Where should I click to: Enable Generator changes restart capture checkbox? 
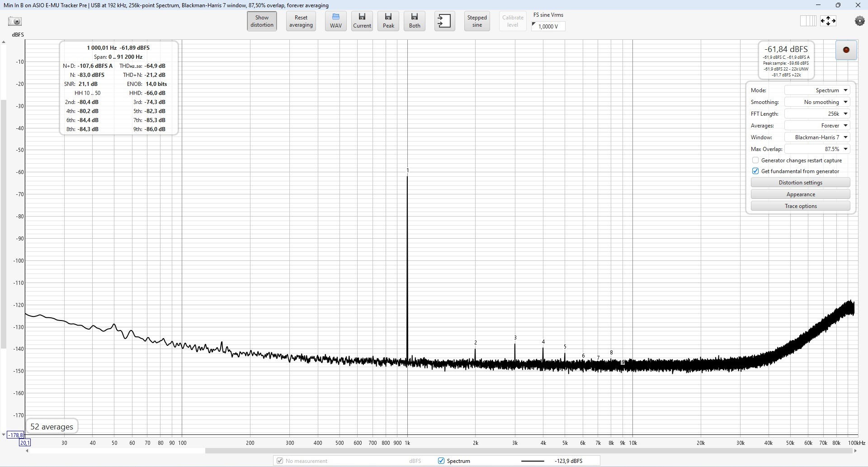[755, 160]
